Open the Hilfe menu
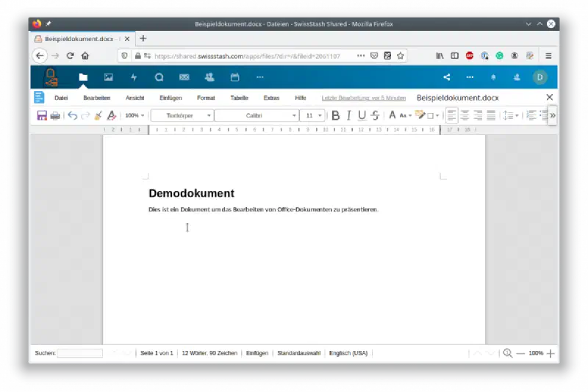This screenshot has height=392, width=588. pyautogui.click(x=301, y=98)
